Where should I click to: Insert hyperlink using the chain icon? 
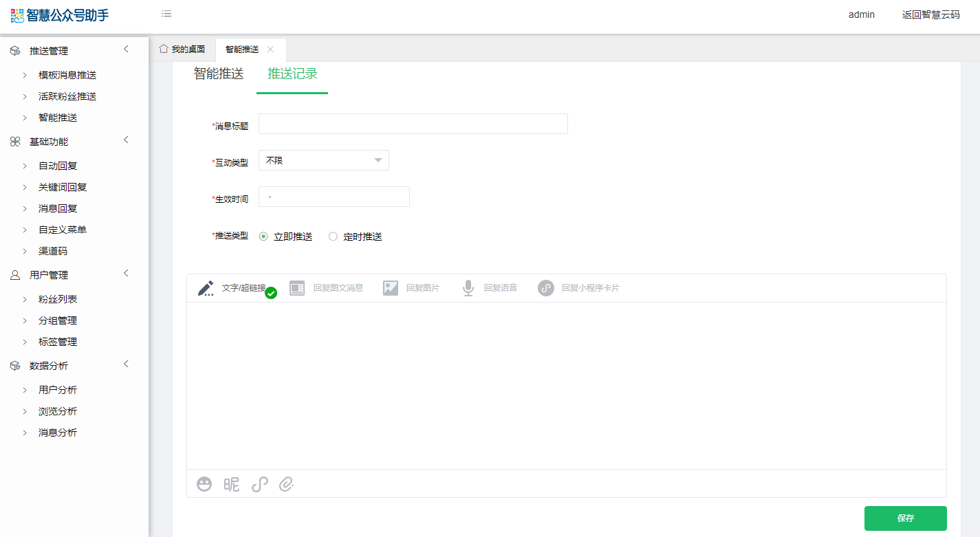259,484
